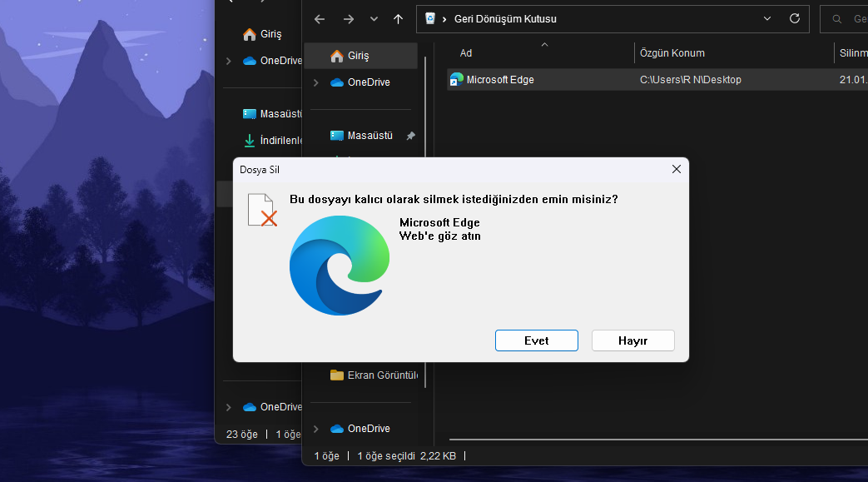
Task: Click the 1 öğe seçildi 2,22 KB status
Action: pyautogui.click(x=406, y=456)
